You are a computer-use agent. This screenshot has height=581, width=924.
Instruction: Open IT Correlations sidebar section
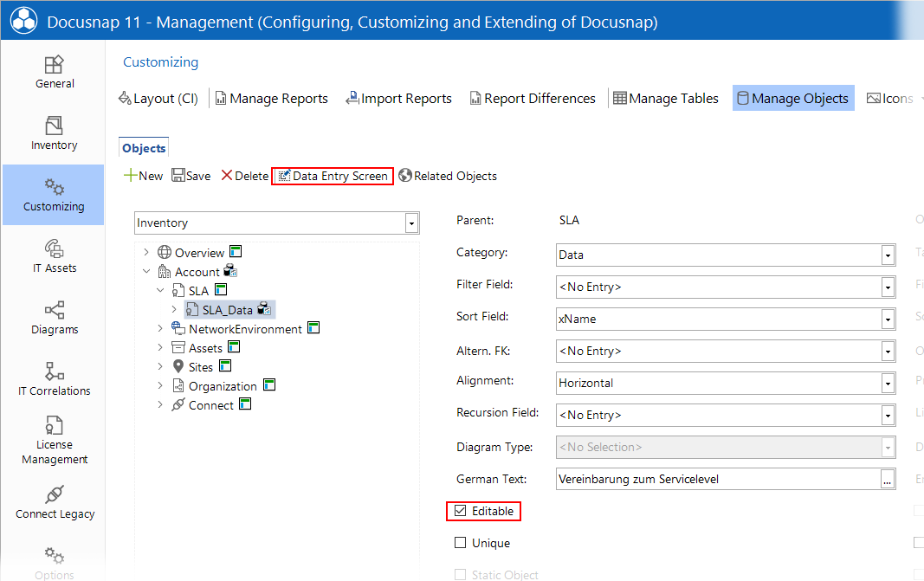click(54, 379)
